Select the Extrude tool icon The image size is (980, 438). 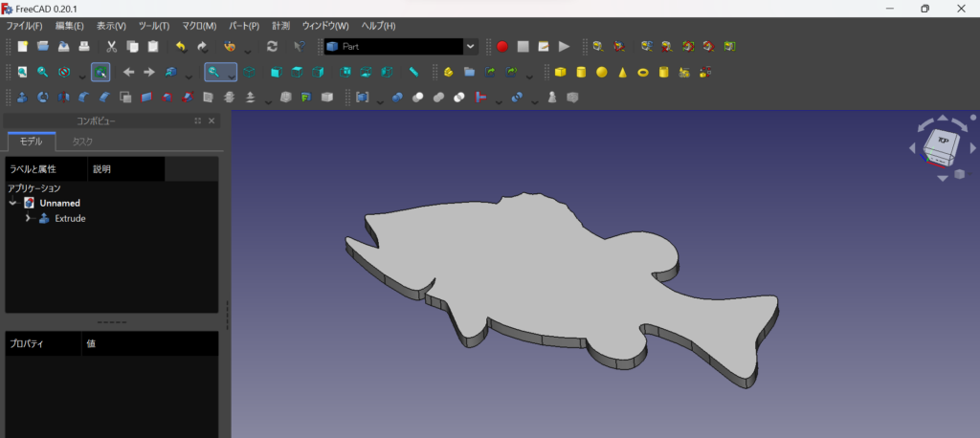[23, 98]
